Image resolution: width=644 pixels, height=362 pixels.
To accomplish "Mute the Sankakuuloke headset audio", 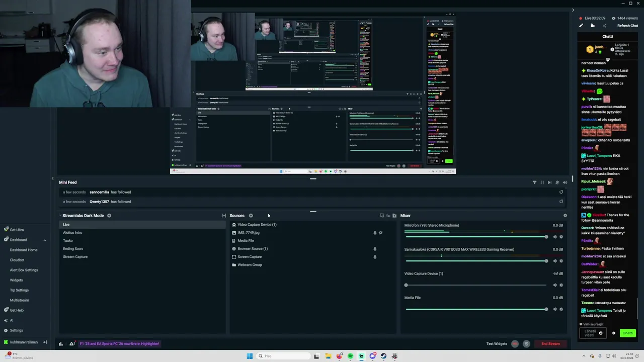I will point(555,261).
